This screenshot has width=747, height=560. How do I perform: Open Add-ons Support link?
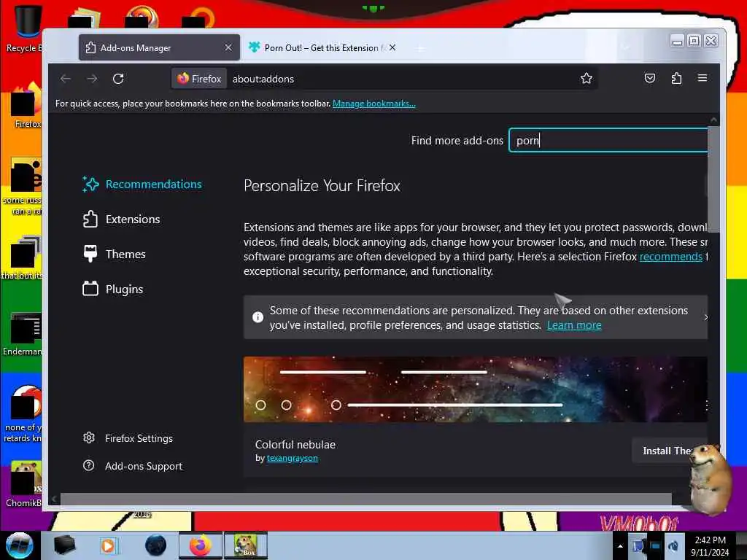(x=133, y=466)
